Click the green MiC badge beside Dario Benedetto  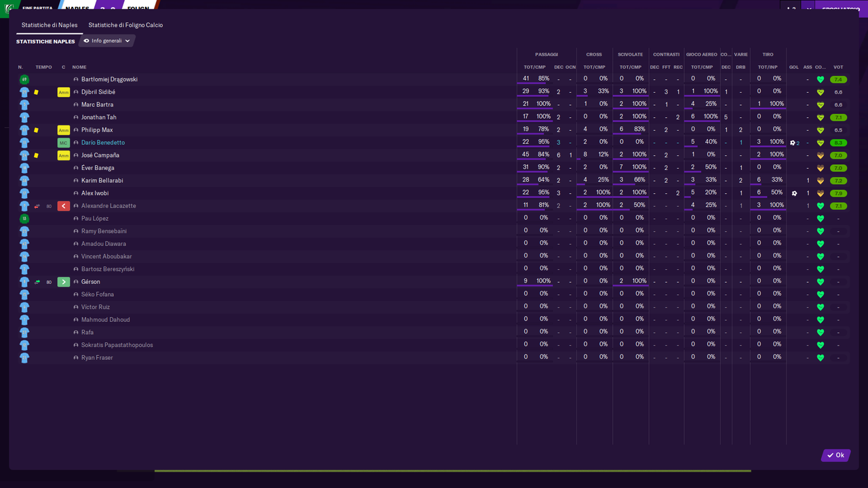click(64, 143)
